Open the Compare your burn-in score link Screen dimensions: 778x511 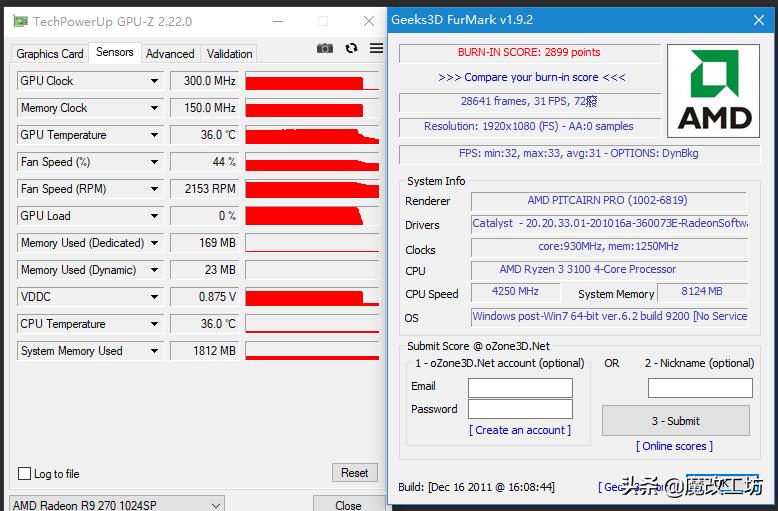click(x=532, y=77)
